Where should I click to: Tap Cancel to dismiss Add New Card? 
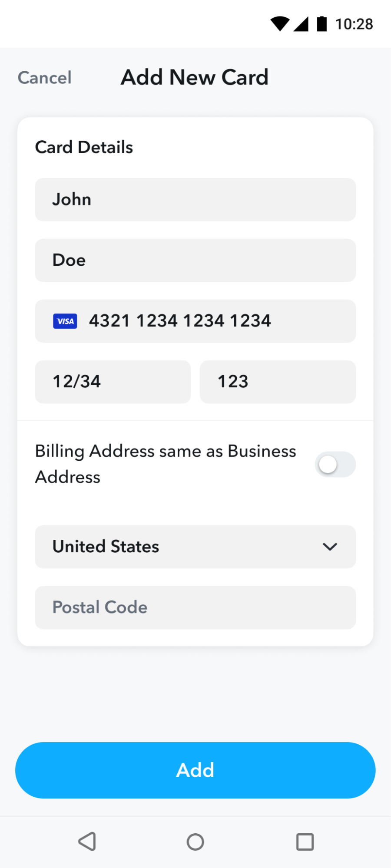44,78
